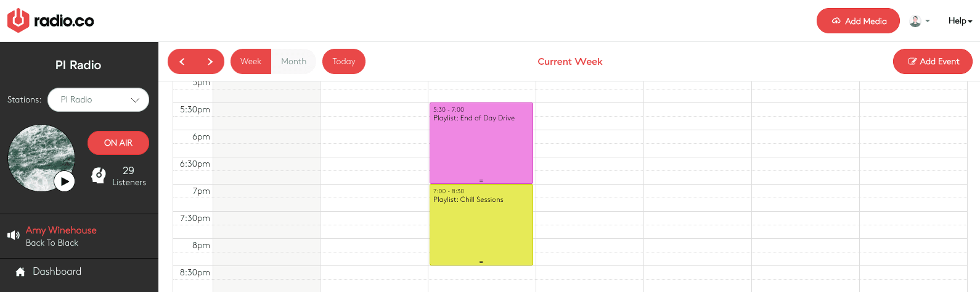Viewport: 980px width, 292px height.
Task: Toggle the ON AIR status button
Action: tap(118, 143)
